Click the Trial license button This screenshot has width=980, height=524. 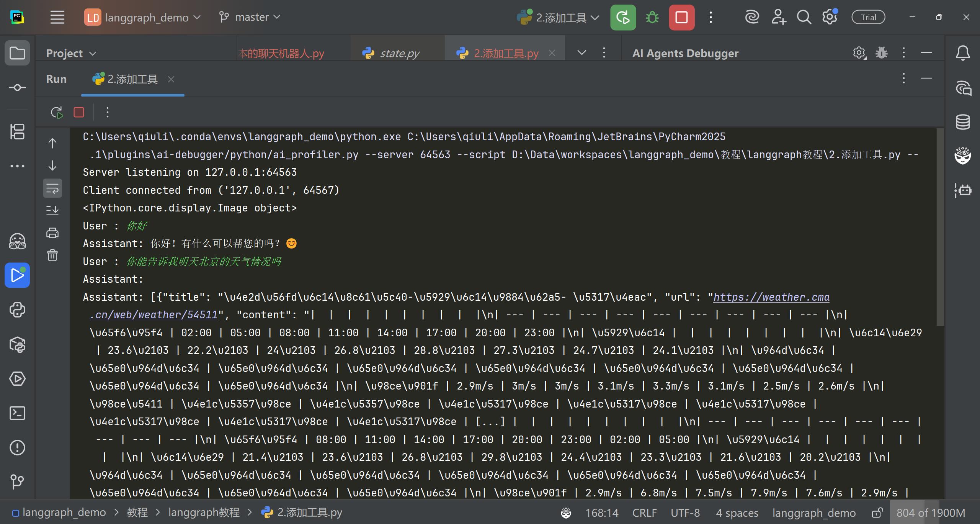click(868, 17)
